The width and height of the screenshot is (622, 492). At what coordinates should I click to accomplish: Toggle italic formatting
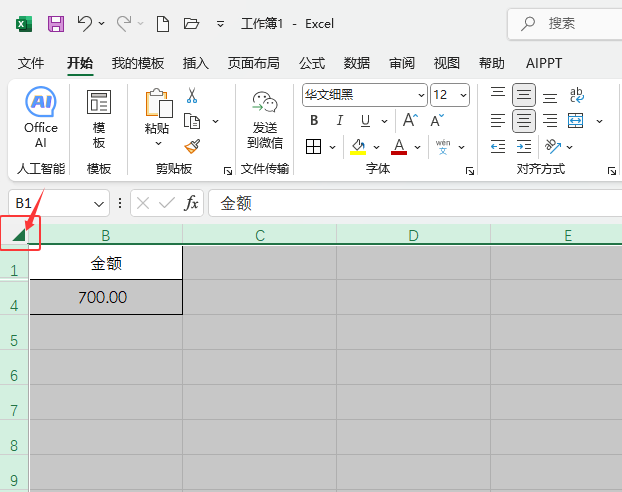pos(340,120)
